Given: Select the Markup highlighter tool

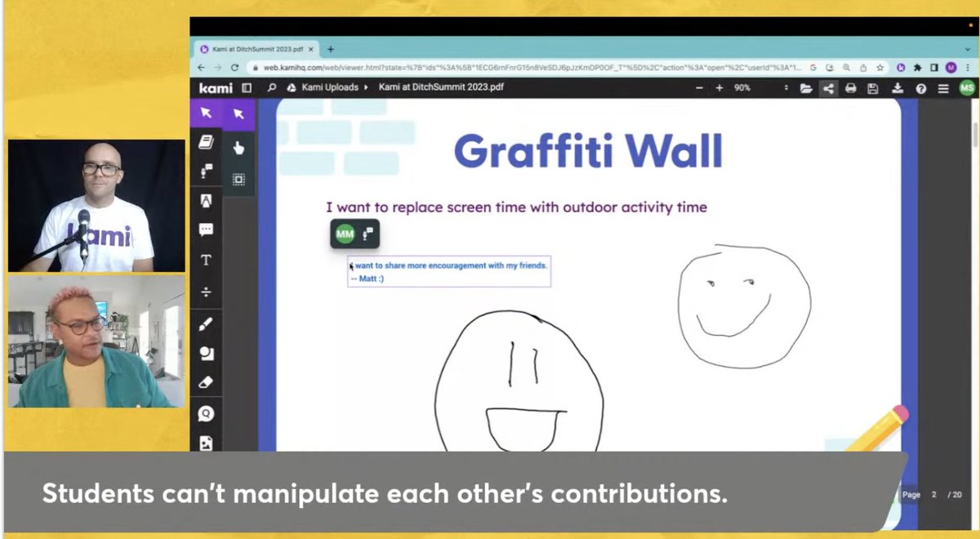Looking at the screenshot, I should click(206, 200).
